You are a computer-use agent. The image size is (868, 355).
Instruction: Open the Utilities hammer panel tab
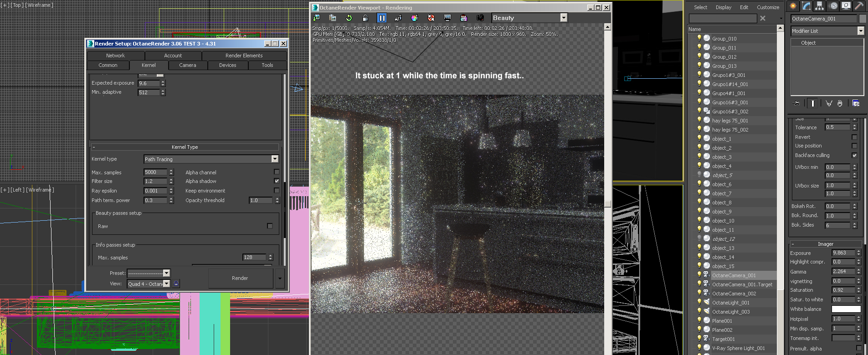click(859, 6)
